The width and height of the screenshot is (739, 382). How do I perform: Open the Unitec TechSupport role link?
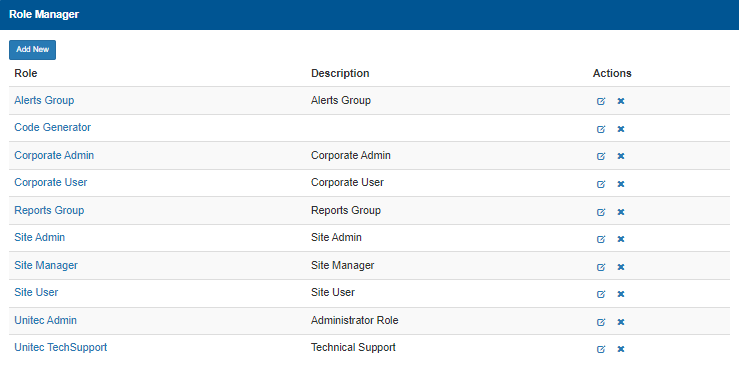pyautogui.click(x=61, y=348)
